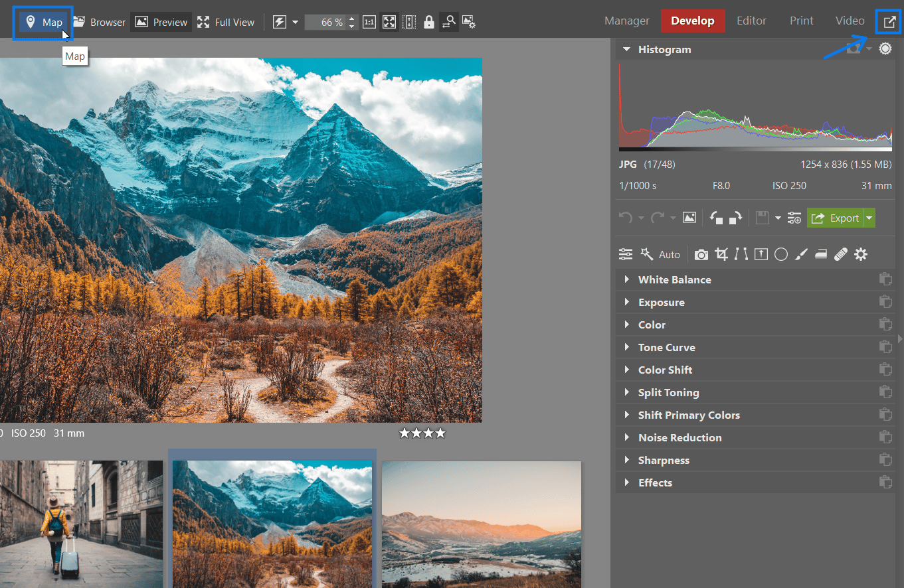904x588 pixels.
Task: Click the green Export button
Action: point(836,218)
